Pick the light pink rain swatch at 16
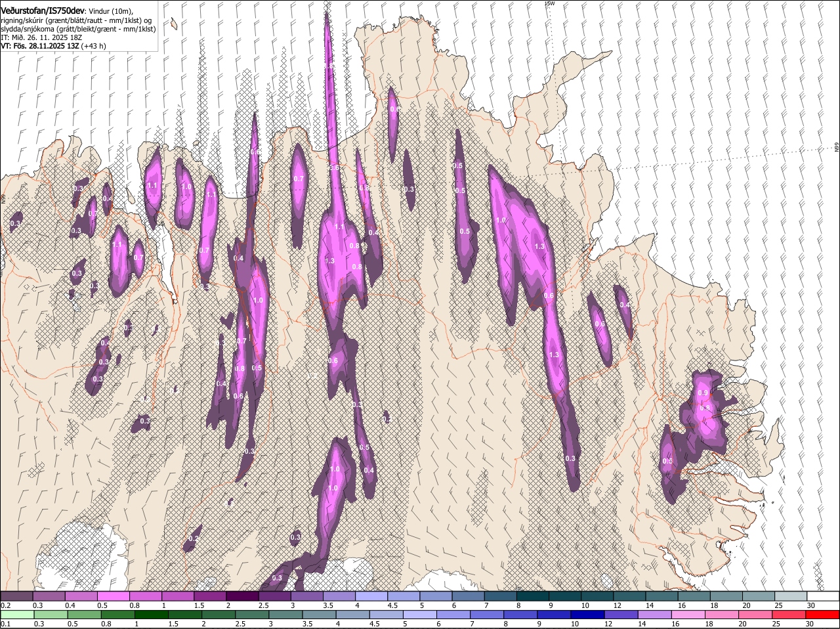This screenshot has height=629, width=840. coord(688,615)
